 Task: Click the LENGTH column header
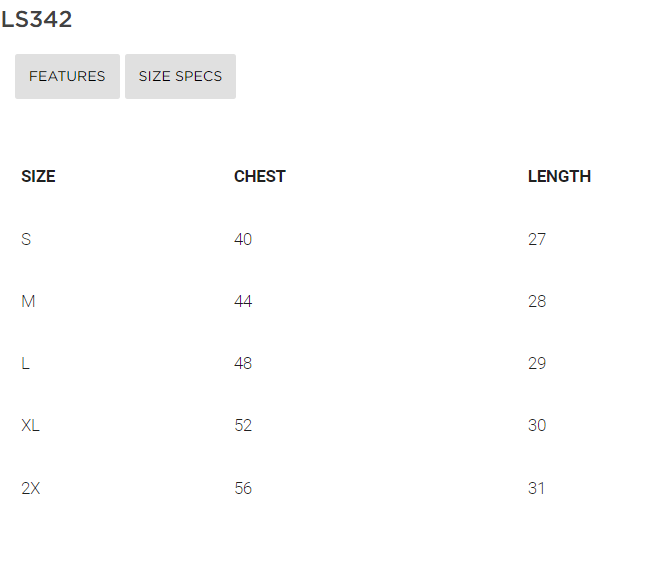(x=559, y=176)
